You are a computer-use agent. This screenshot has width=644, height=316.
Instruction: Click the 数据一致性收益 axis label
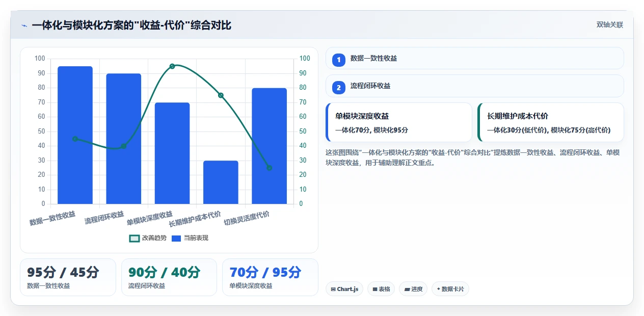[52, 218]
